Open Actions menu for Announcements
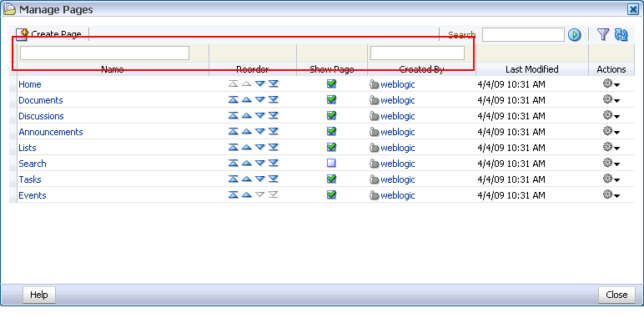The image size is (644, 318). tap(611, 132)
